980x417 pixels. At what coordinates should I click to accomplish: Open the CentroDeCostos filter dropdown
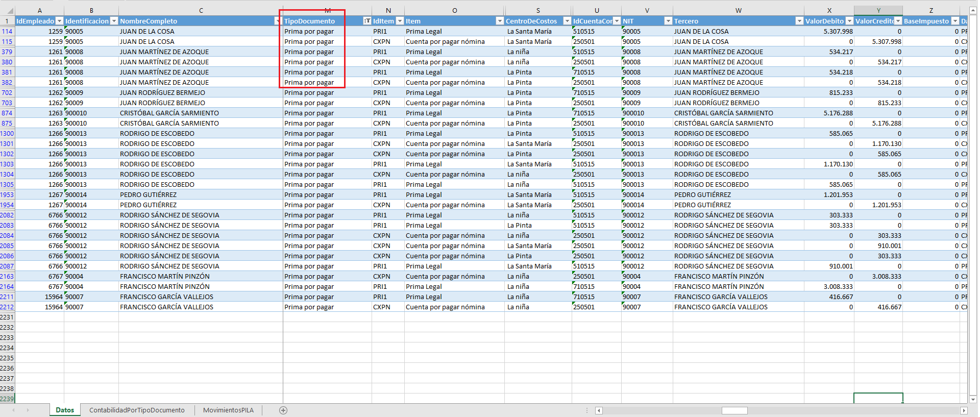pyautogui.click(x=567, y=21)
